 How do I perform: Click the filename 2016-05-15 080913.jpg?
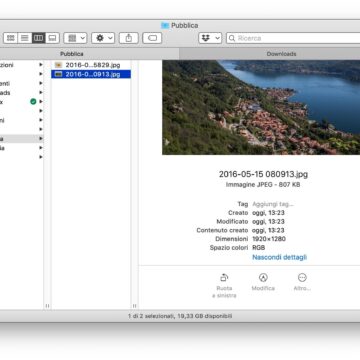pos(263,174)
